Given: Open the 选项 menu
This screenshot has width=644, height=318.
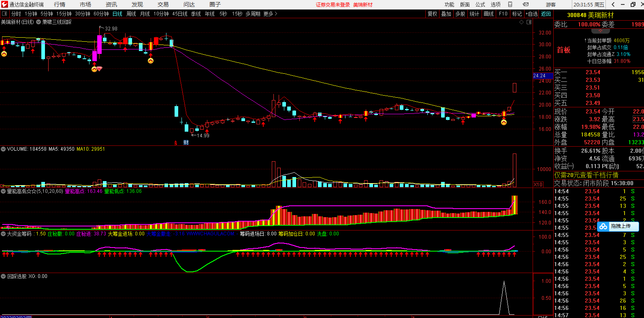Looking at the screenshot, I should tap(496, 4).
